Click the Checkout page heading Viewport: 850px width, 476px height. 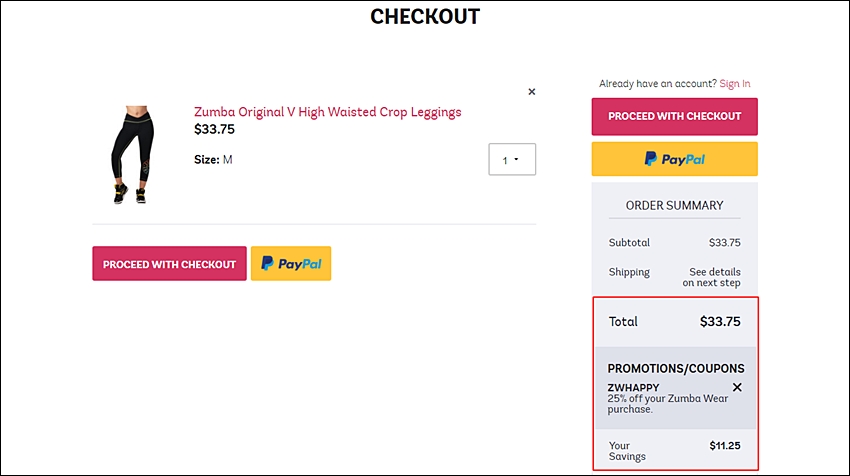(x=425, y=16)
